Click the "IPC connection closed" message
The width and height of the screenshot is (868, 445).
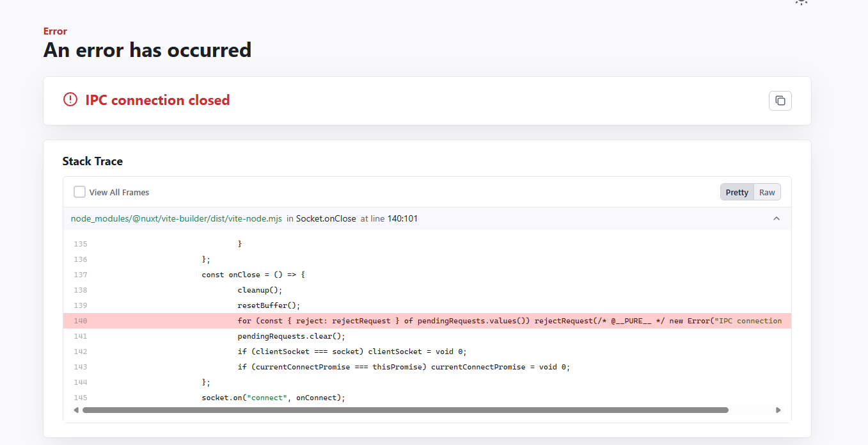[x=157, y=100]
